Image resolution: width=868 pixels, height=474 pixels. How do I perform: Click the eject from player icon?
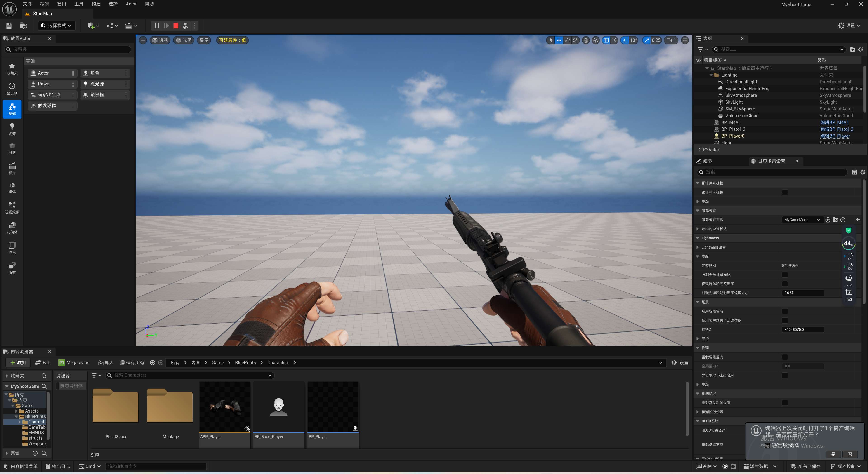[185, 26]
